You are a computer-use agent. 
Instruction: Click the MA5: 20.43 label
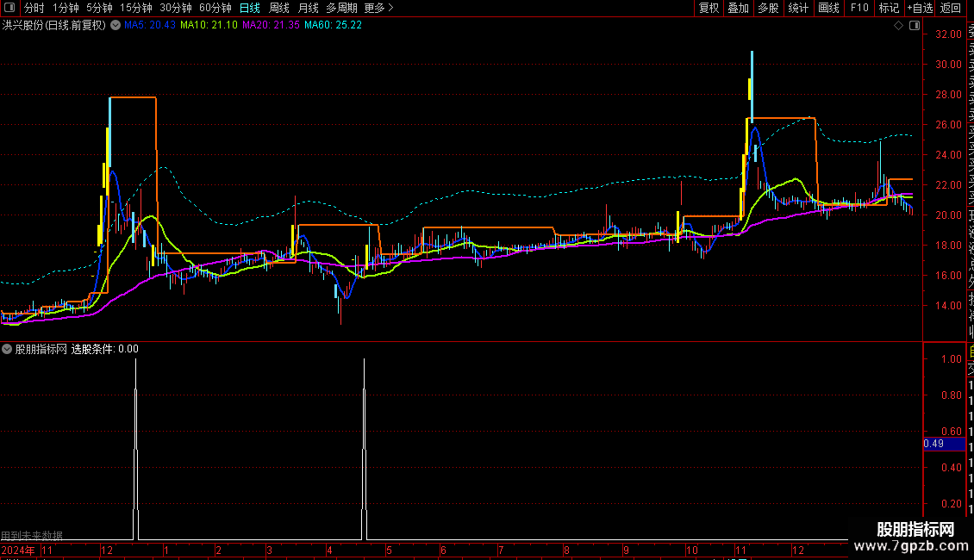pos(150,25)
